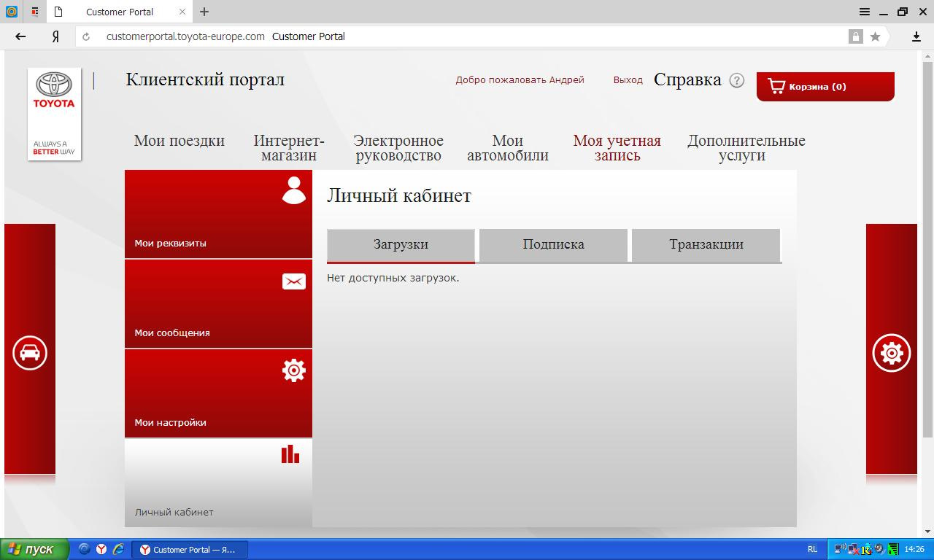
Task: Click the RL language indicator
Action: [x=813, y=549]
